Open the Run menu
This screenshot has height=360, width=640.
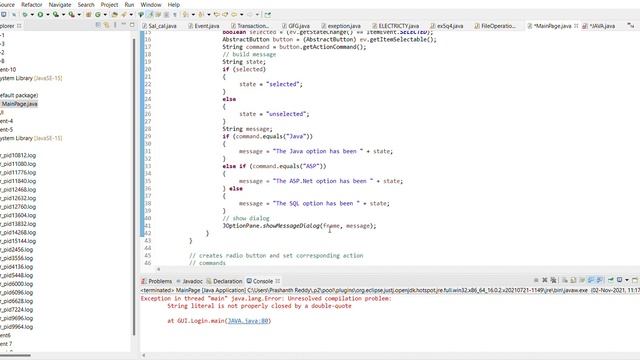pos(129,4)
